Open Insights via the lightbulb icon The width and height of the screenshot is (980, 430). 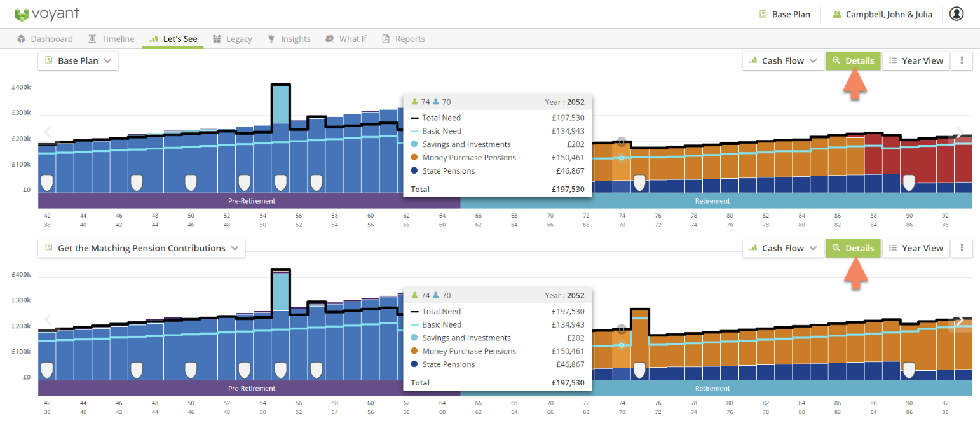pos(270,38)
